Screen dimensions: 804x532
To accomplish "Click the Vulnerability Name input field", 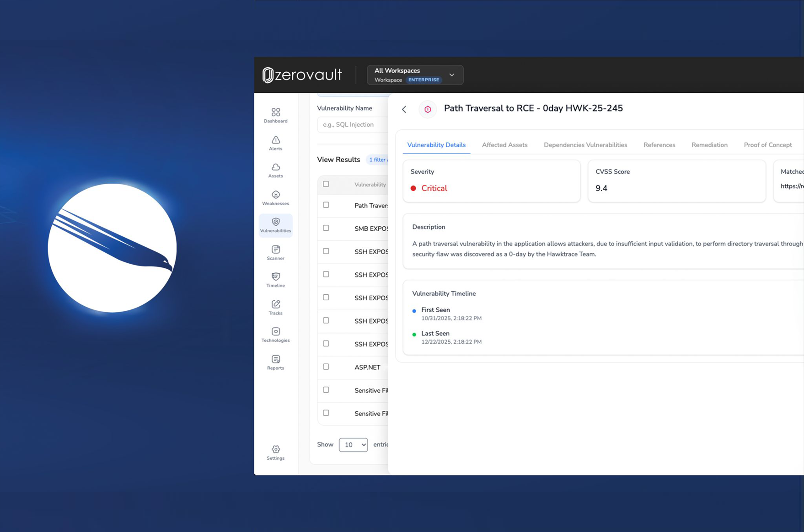I will click(x=352, y=125).
